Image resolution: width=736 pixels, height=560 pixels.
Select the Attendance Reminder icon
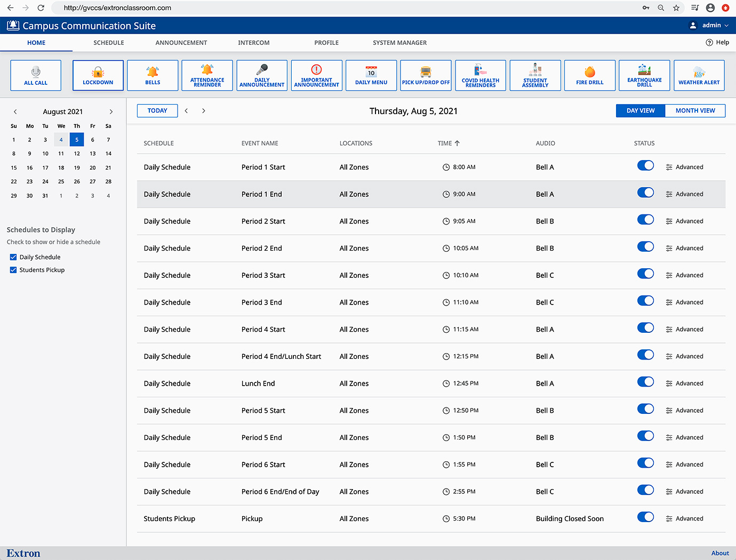coord(207,75)
